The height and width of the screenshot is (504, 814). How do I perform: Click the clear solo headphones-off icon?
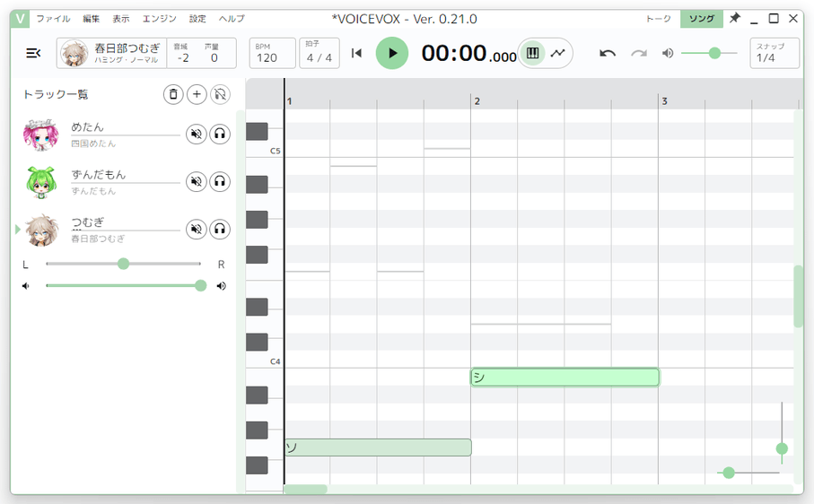coord(220,94)
